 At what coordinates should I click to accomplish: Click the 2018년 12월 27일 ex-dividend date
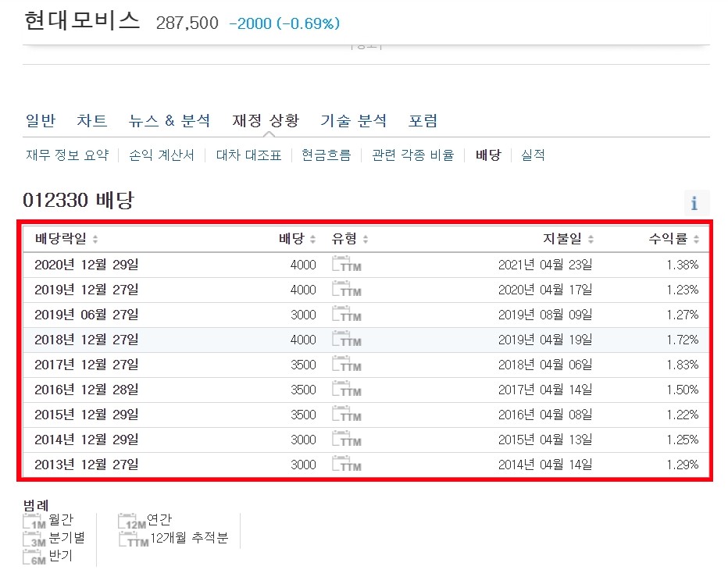pyautogui.click(x=87, y=340)
